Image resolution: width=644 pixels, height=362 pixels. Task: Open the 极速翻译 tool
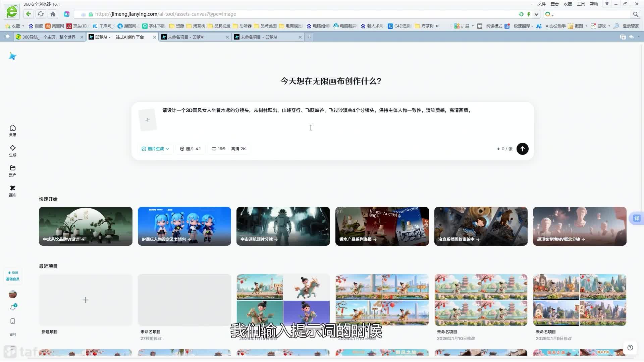click(x=519, y=26)
